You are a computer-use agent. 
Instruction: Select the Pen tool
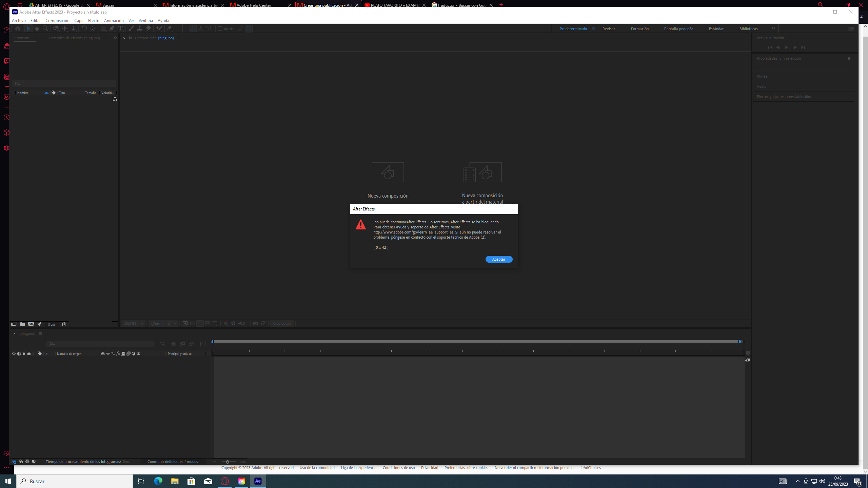coord(112,28)
